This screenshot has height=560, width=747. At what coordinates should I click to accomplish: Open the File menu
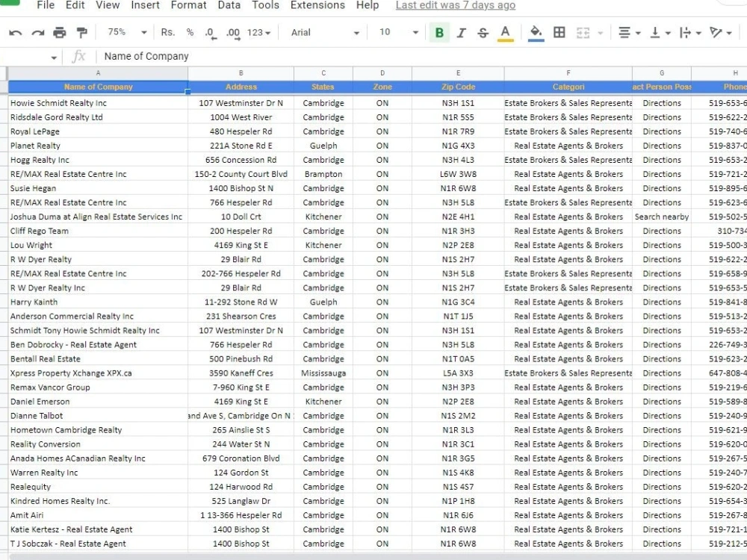click(x=46, y=5)
